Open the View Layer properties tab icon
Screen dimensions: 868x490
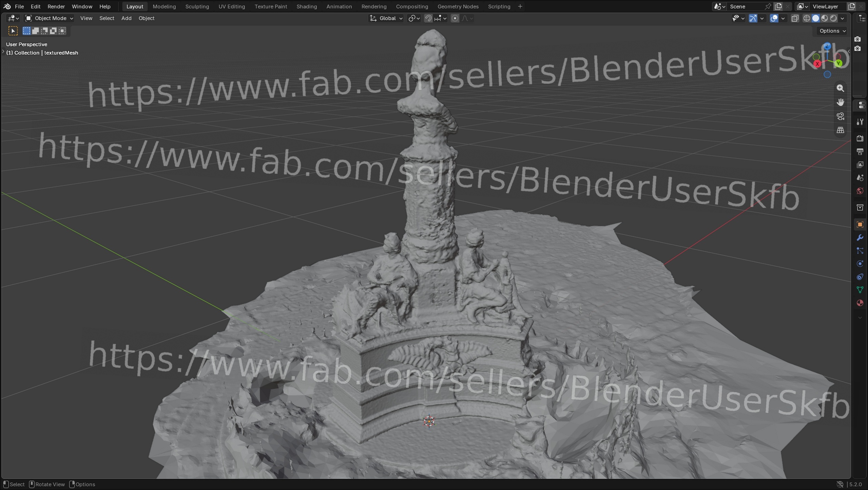pyautogui.click(x=860, y=165)
